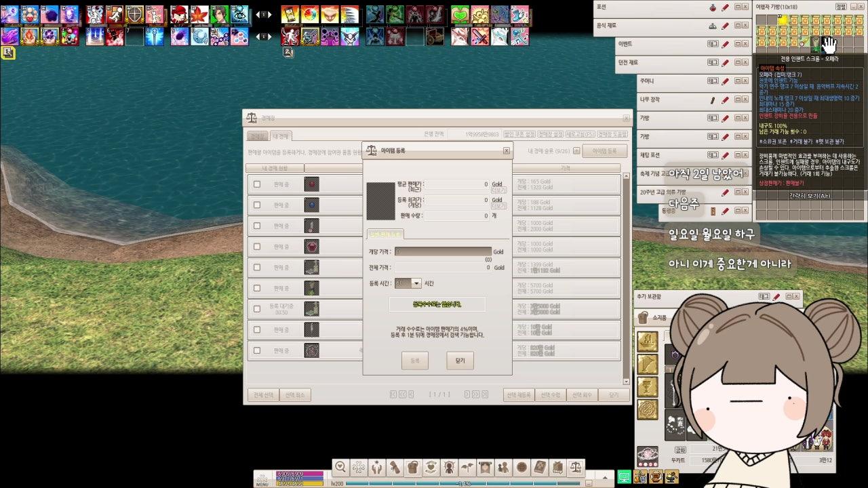The height and width of the screenshot is (488, 868).
Task: Collapse the 주머니 bag panel
Action: click(x=738, y=81)
